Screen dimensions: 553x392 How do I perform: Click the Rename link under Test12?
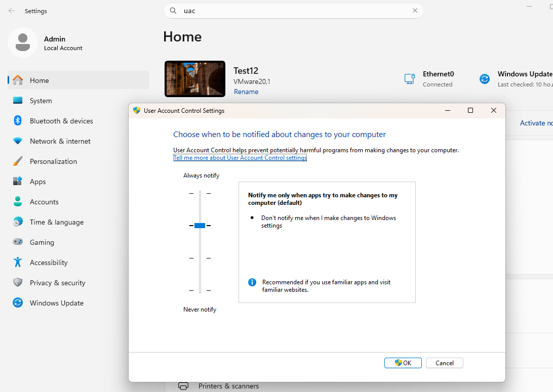pyautogui.click(x=246, y=92)
